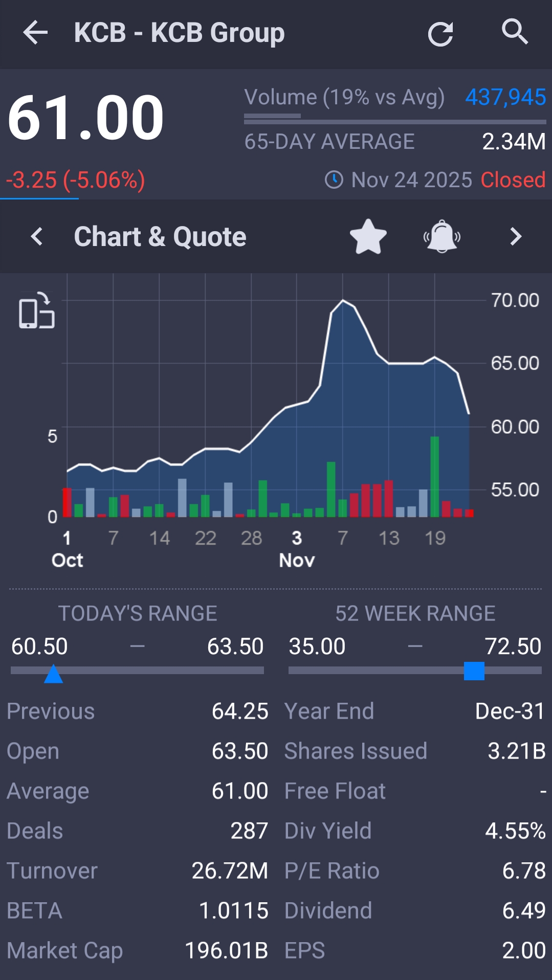
Task: Tap the blue volume figure 437,945
Action: coord(505,97)
